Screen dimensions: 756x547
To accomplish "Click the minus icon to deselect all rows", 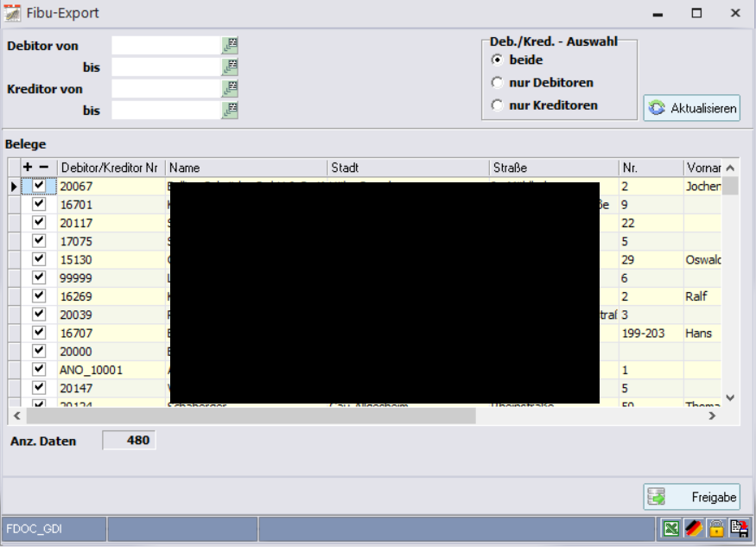I will coord(44,167).
